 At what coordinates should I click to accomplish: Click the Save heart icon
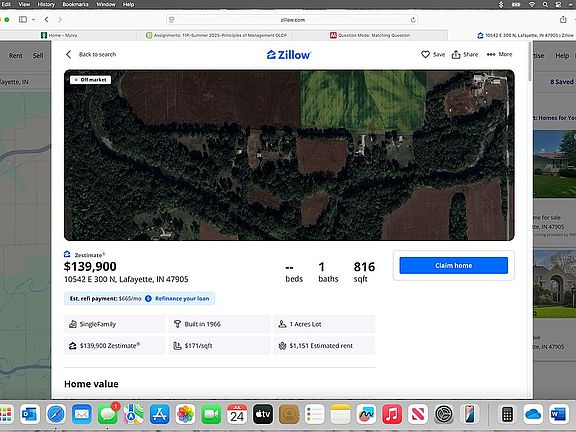425,54
